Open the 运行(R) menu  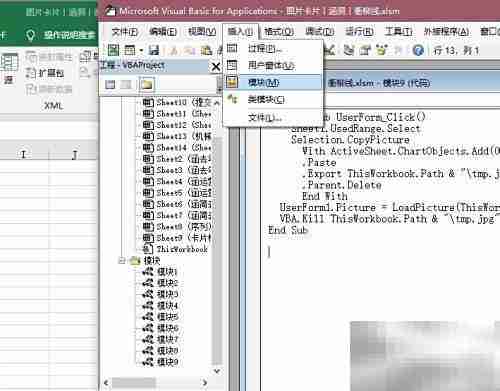coord(359,32)
